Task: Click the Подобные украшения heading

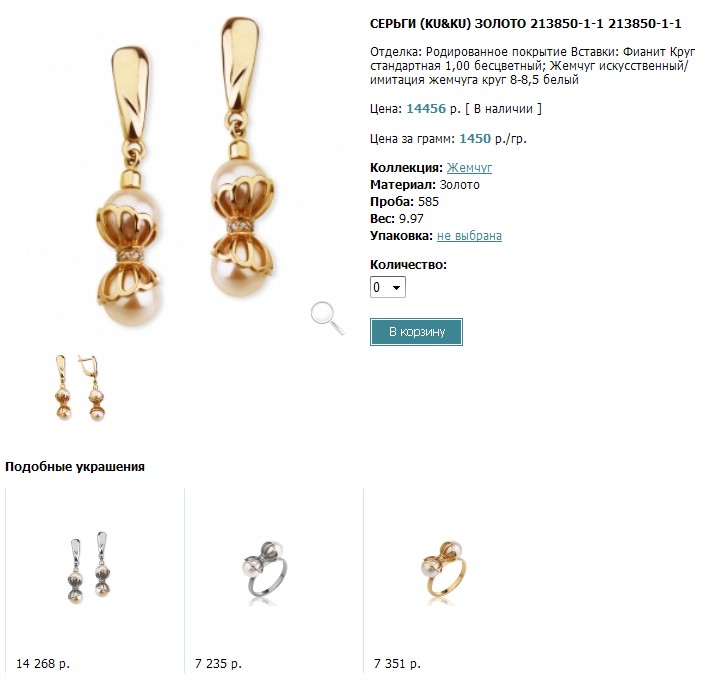Action: [x=75, y=467]
